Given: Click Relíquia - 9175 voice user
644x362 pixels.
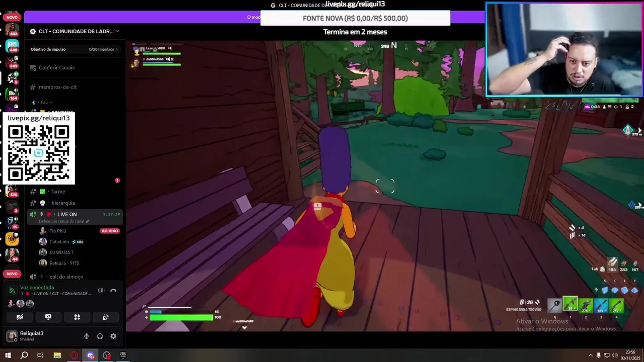Looking at the screenshot, I should tap(64, 263).
